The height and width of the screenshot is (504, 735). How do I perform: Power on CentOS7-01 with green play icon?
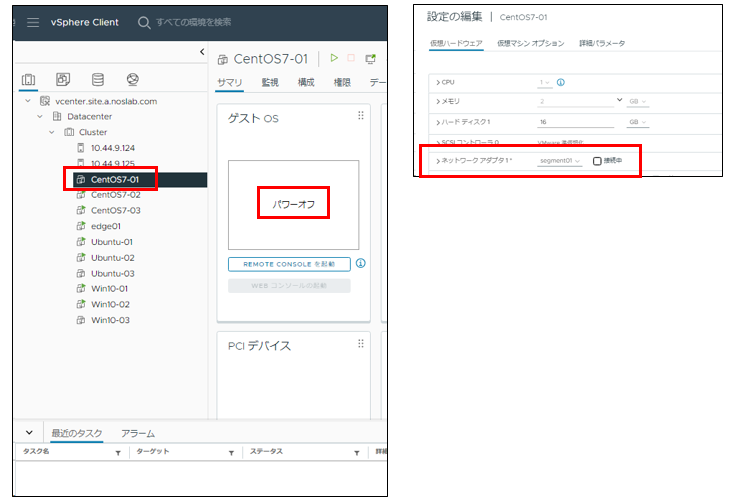click(x=334, y=58)
